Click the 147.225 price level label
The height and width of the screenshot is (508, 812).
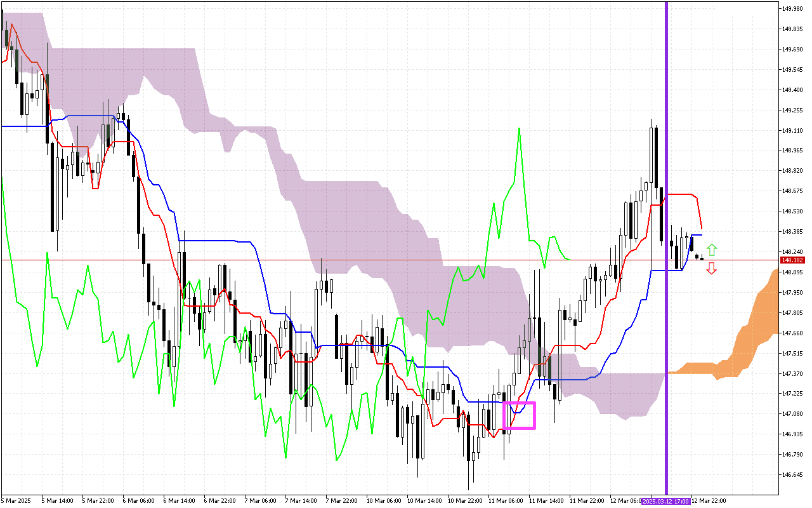click(793, 394)
